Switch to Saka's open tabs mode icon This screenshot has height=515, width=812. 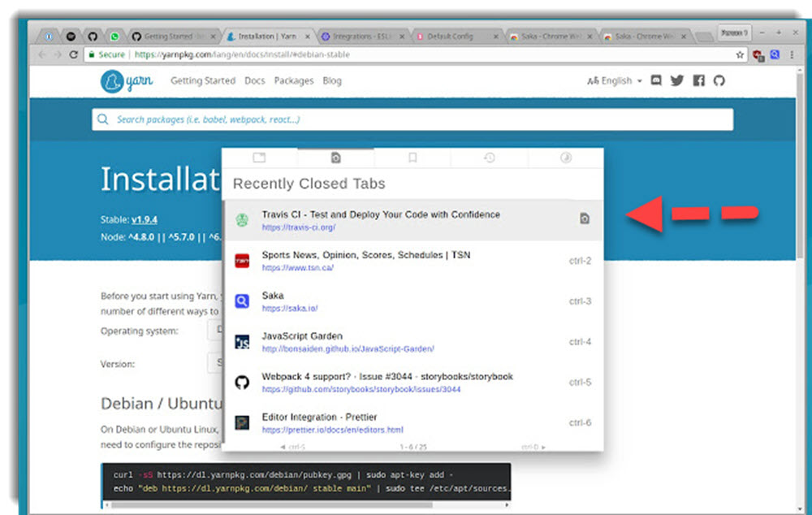point(259,158)
